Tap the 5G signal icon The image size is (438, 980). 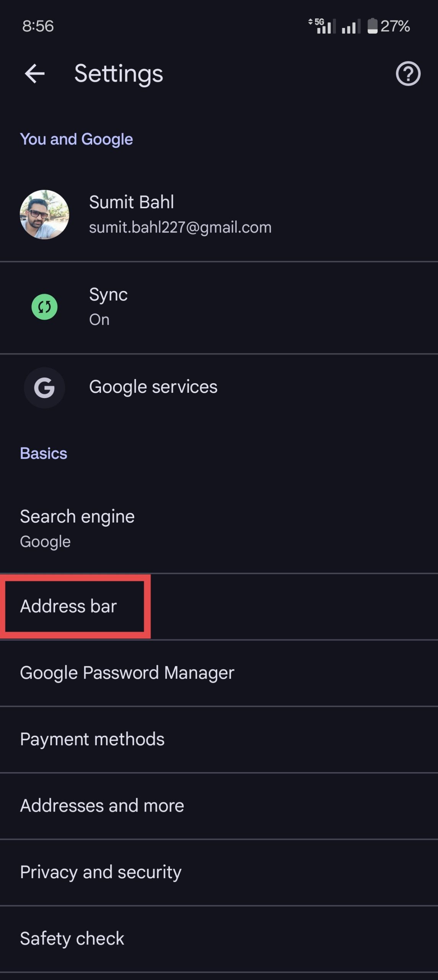[x=322, y=26]
